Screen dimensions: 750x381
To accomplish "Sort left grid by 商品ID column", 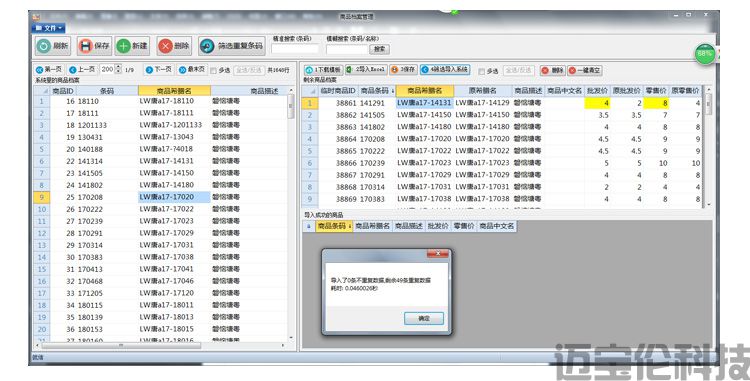I will click(63, 91).
